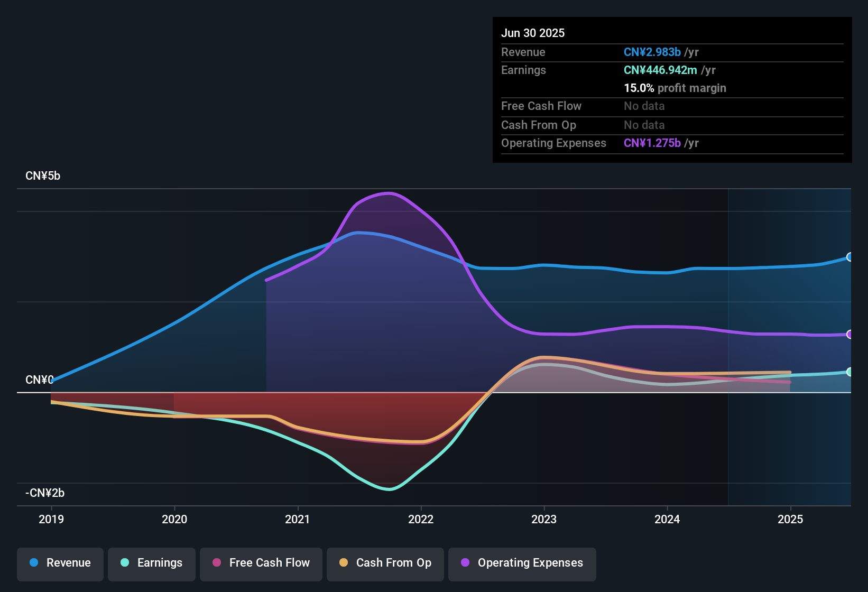Click the CN¥1.275b Operating Expenses value
The image size is (868, 592).
pyautogui.click(x=652, y=143)
